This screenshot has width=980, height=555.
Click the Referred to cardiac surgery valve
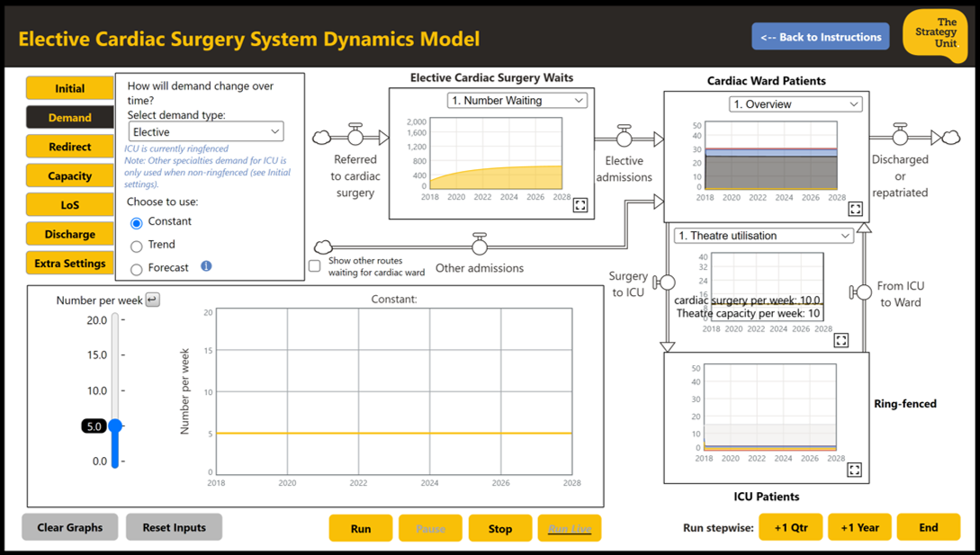pyautogui.click(x=355, y=137)
